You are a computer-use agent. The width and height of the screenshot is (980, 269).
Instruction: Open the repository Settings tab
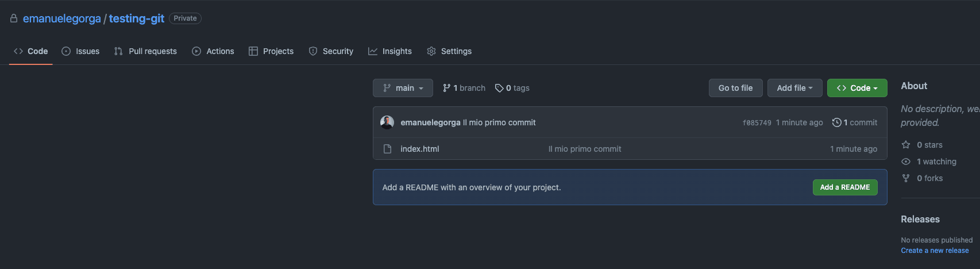click(x=449, y=51)
